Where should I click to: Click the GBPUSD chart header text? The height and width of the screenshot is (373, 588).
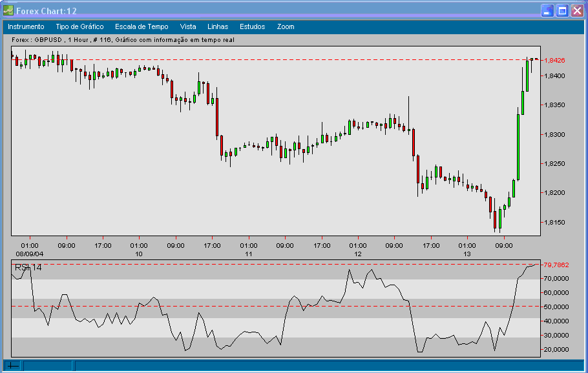point(123,40)
